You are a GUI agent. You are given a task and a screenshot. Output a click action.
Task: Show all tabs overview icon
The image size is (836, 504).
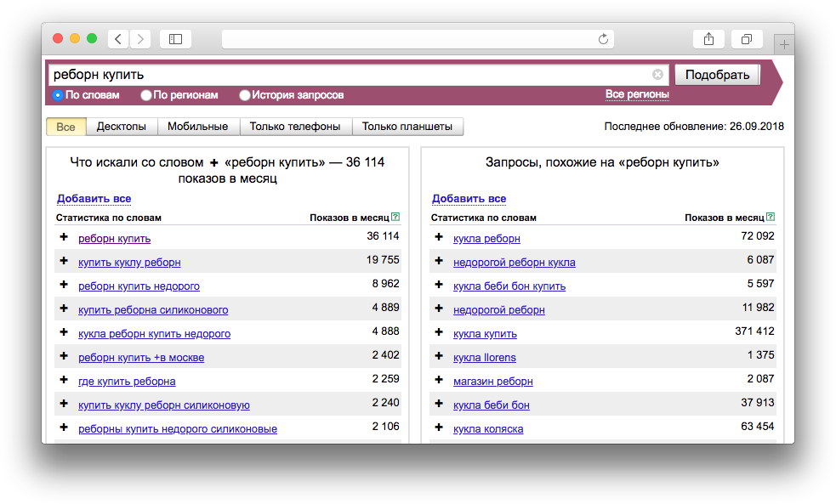[x=746, y=39]
